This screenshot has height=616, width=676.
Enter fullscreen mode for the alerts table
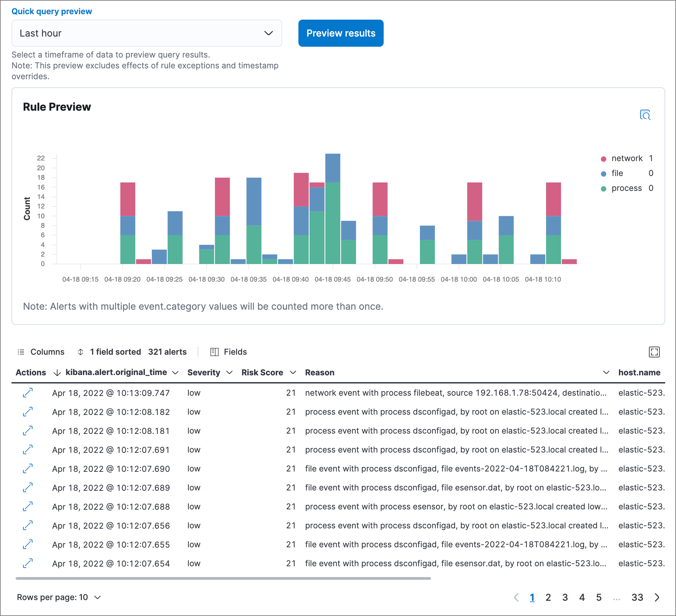[x=654, y=352]
